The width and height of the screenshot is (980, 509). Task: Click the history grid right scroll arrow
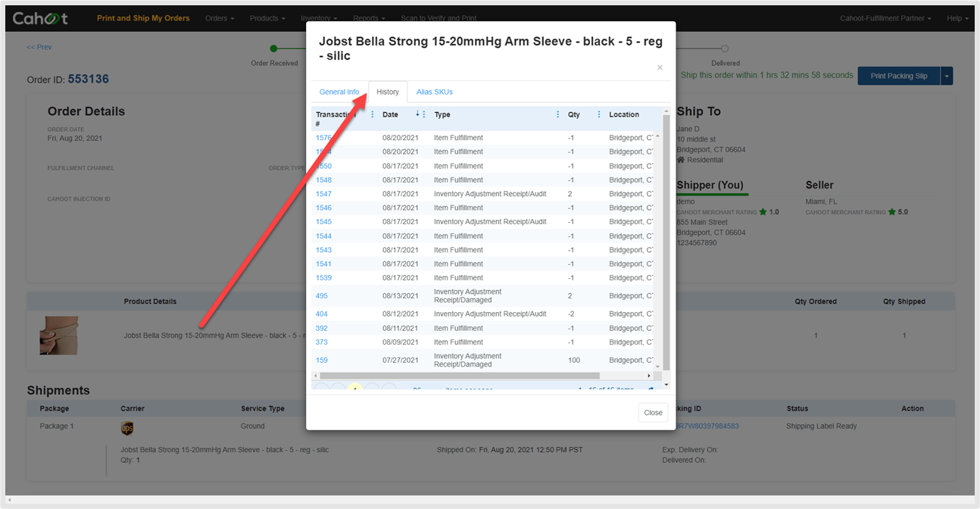648,376
